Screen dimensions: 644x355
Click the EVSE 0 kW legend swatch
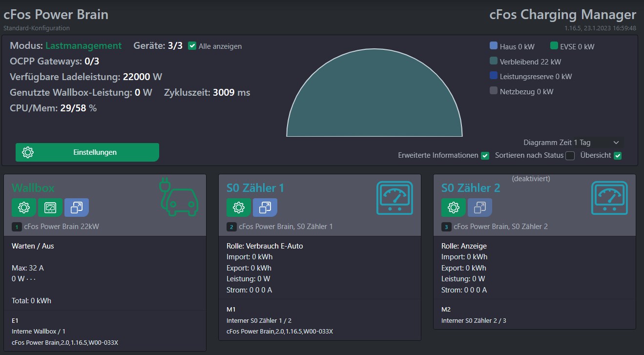coord(554,46)
